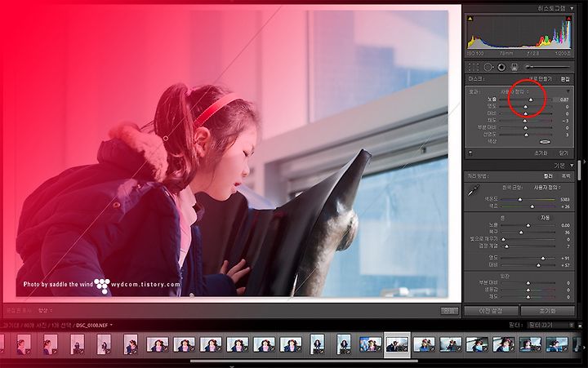Adjust the 복구 (Recovery) slider
Screen dimensions: 588x368
point(521,233)
